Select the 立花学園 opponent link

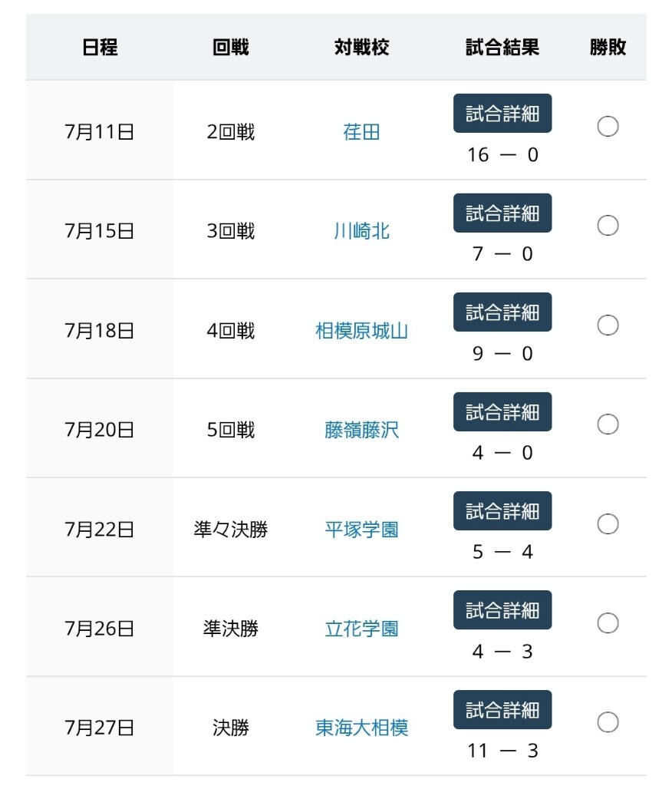tap(361, 629)
